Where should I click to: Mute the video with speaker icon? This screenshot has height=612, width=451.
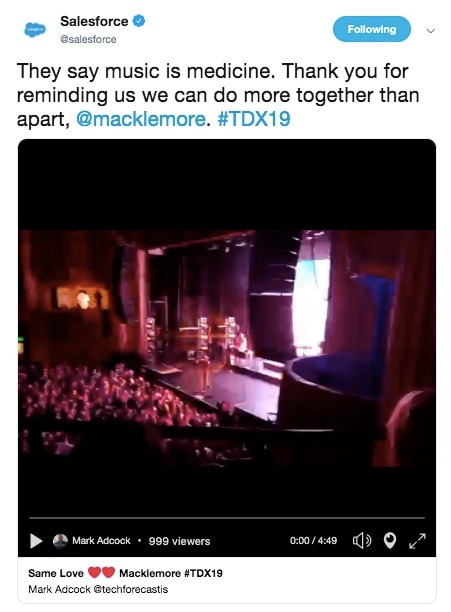tap(362, 541)
